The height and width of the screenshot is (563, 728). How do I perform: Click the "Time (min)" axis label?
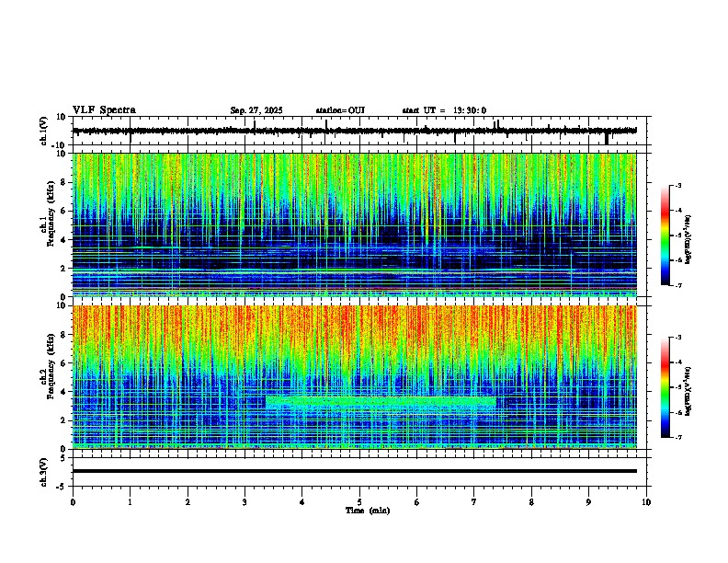(x=368, y=511)
